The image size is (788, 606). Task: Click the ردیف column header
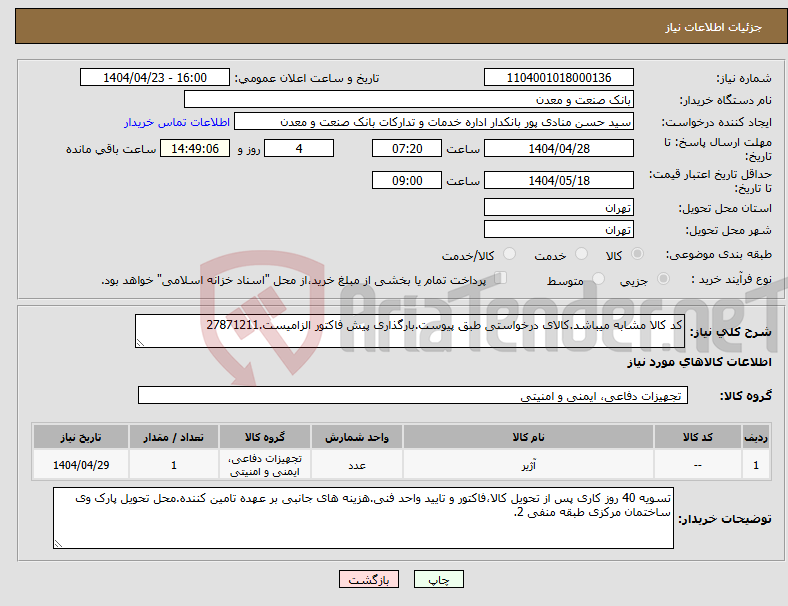[755, 437]
